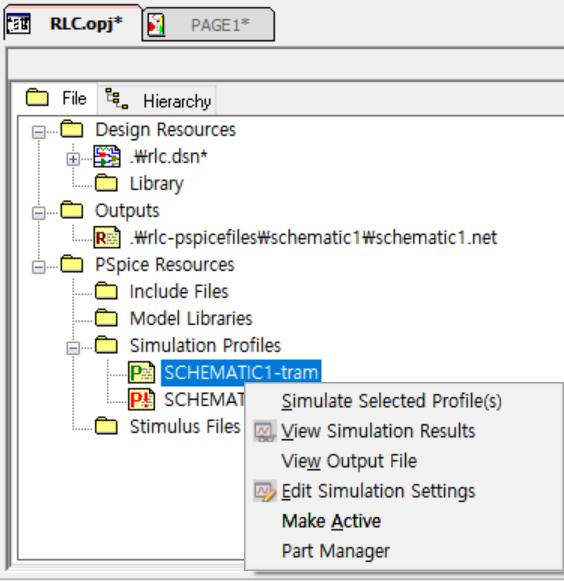Choose View Output File
564x581 pixels.
pyautogui.click(x=349, y=461)
